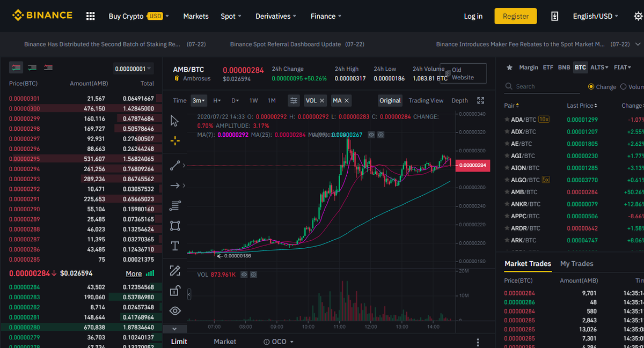Select the pencil edit drawing tool

[x=174, y=270]
